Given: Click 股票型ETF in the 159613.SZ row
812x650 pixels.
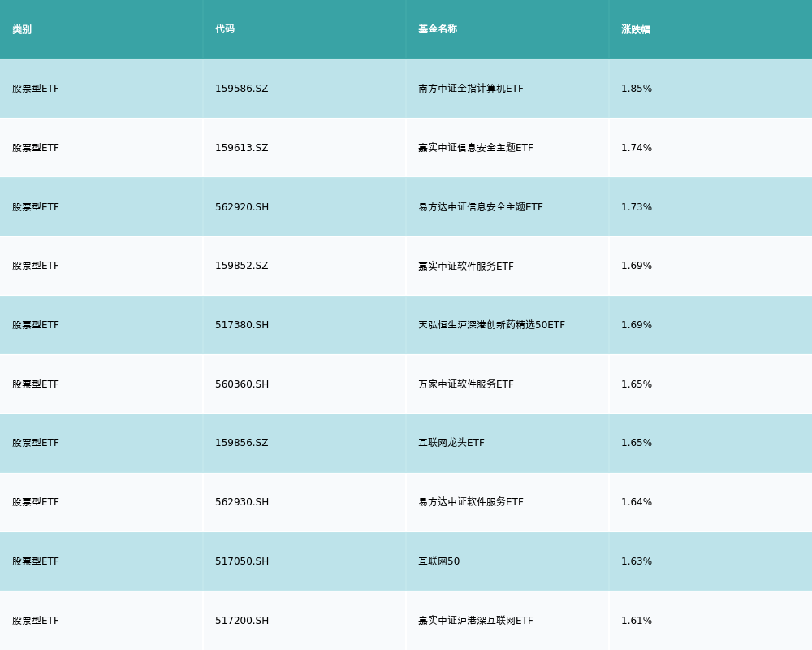Looking at the screenshot, I should (x=36, y=148).
